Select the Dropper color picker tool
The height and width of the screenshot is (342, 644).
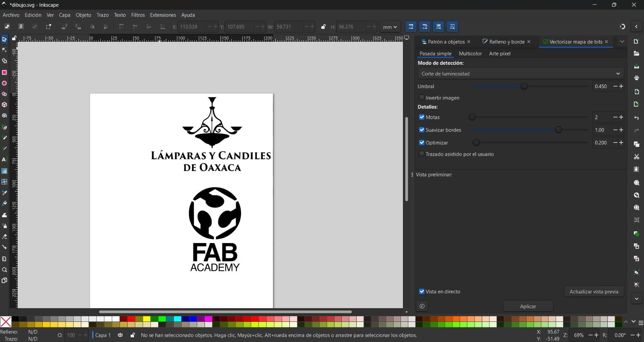(4, 193)
